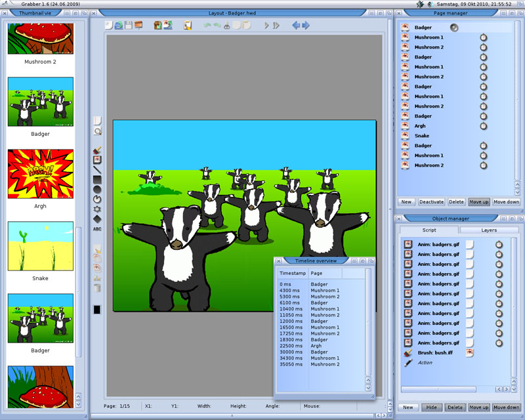Select the ABC text tool
This screenshot has height=420, width=525.
click(x=97, y=229)
